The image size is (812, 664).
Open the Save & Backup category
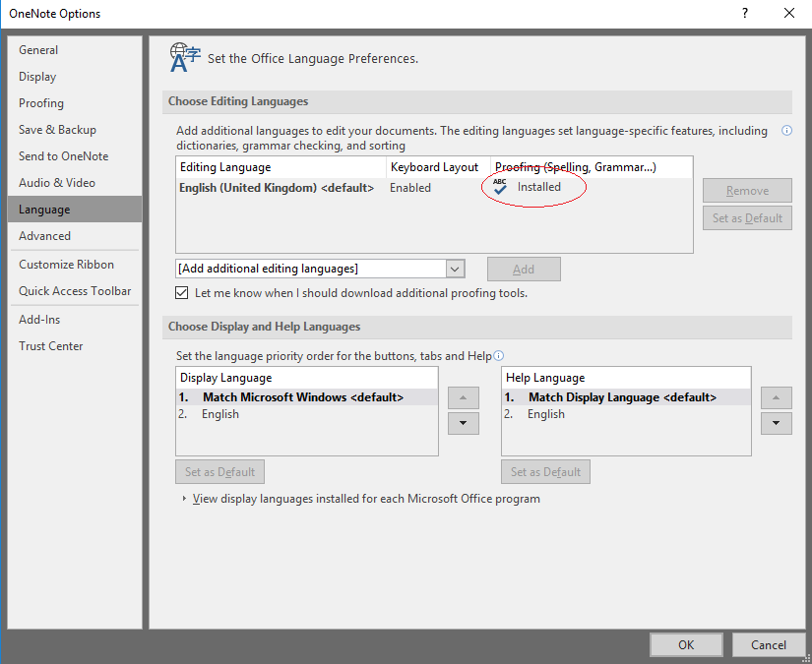75,130
